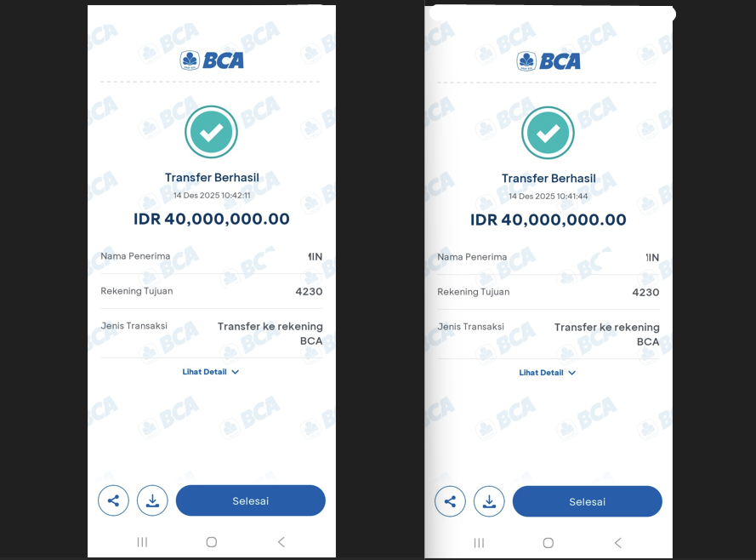Tap home button on right phone screen
This screenshot has height=560, width=756.
tap(549, 543)
